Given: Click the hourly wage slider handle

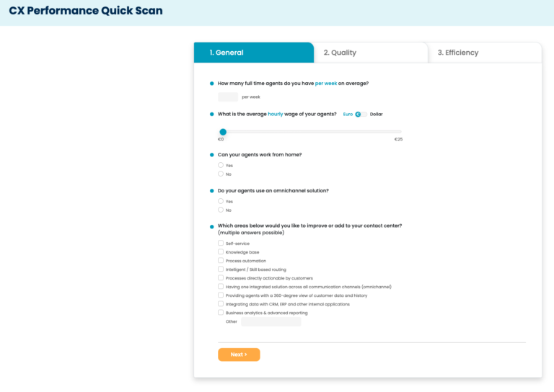Looking at the screenshot, I should (223, 132).
